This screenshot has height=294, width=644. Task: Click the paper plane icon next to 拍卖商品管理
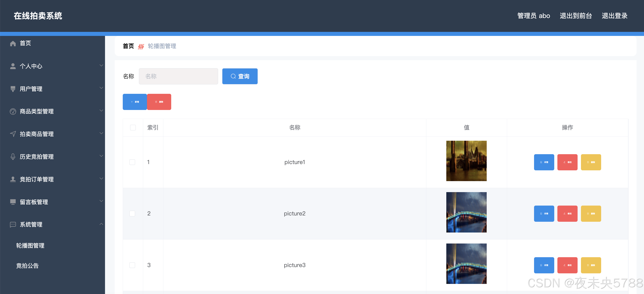(x=13, y=134)
